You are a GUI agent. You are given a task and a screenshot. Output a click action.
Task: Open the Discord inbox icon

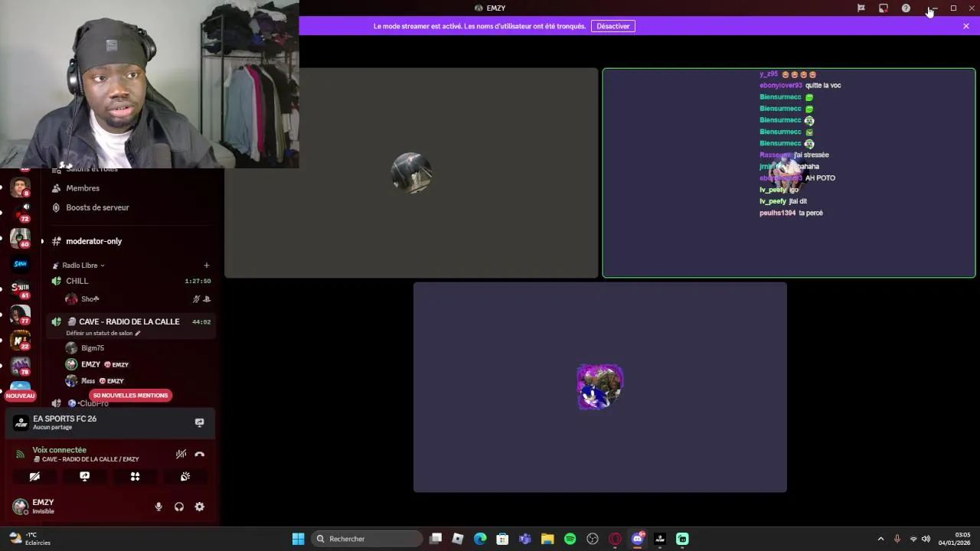pyautogui.click(x=883, y=8)
